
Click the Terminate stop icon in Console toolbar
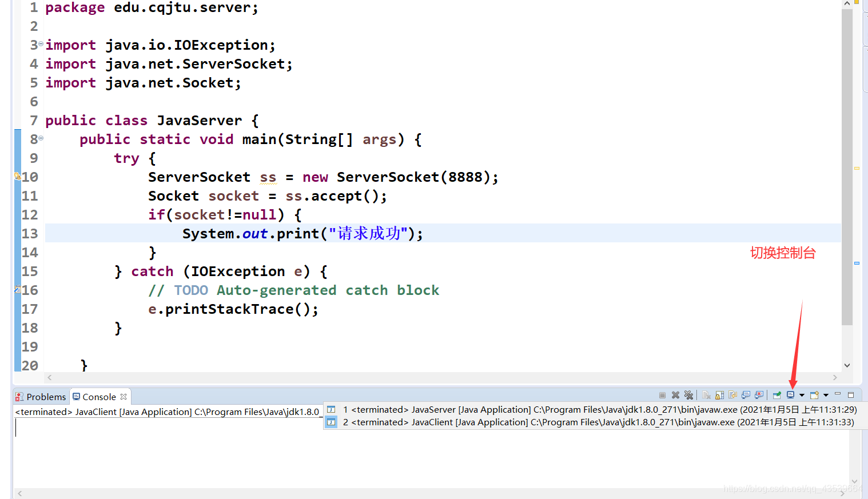click(x=662, y=395)
